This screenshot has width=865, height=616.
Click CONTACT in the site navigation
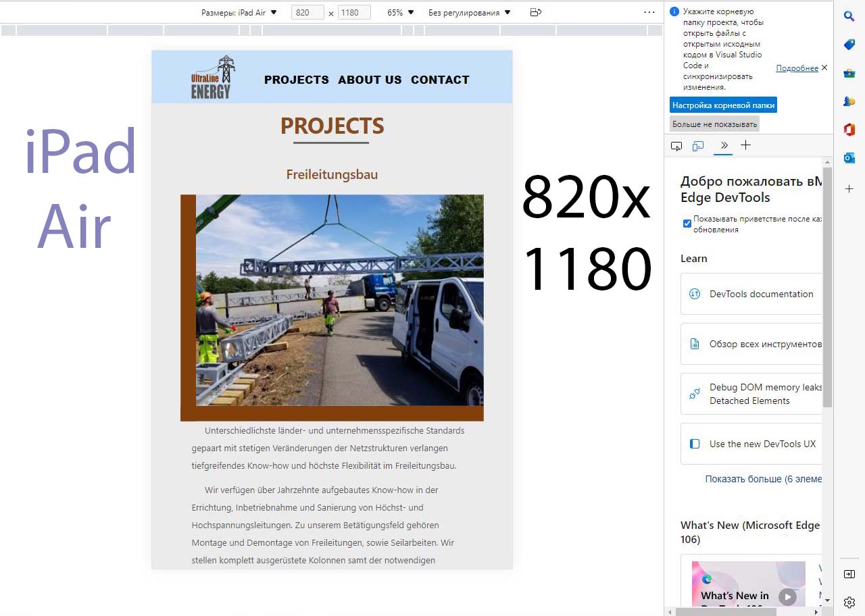coord(440,80)
